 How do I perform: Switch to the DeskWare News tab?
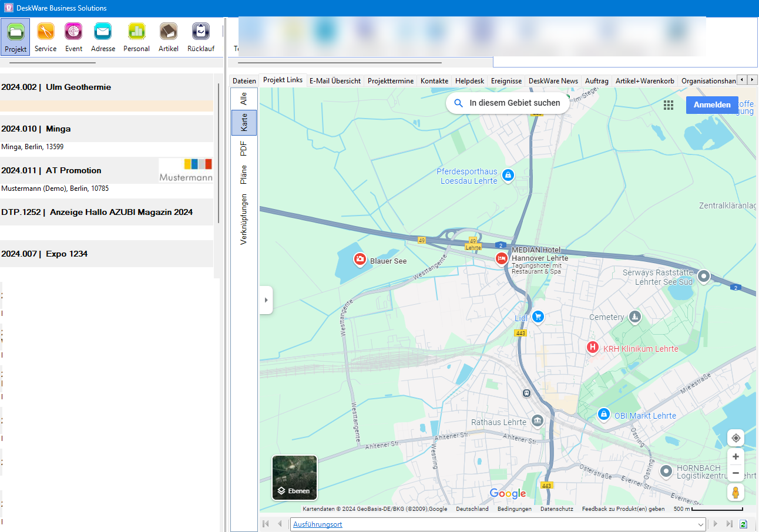(553, 81)
